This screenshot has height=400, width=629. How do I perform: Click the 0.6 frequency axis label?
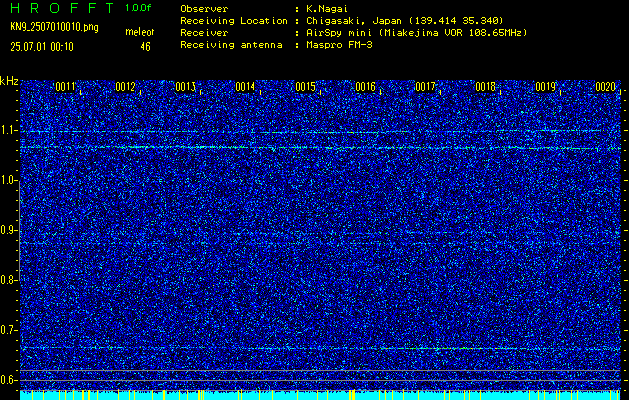(x=8, y=380)
